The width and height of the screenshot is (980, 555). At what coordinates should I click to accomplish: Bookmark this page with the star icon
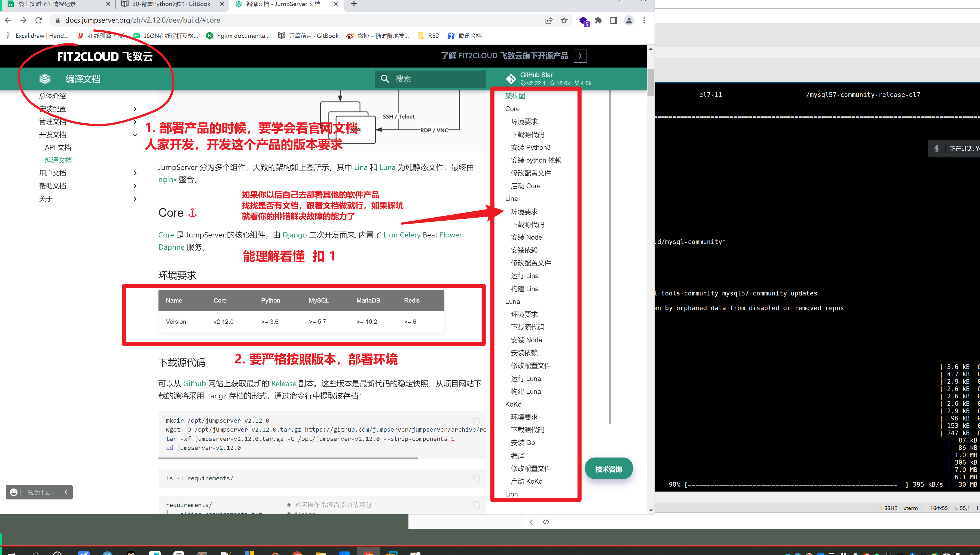click(x=564, y=20)
